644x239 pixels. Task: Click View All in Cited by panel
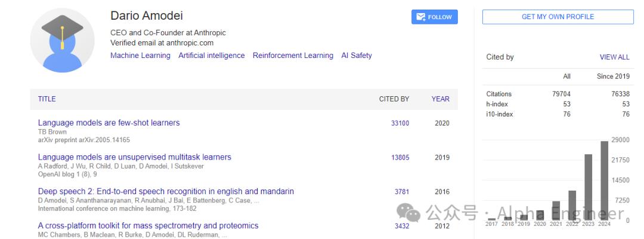[x=614, y=57]
